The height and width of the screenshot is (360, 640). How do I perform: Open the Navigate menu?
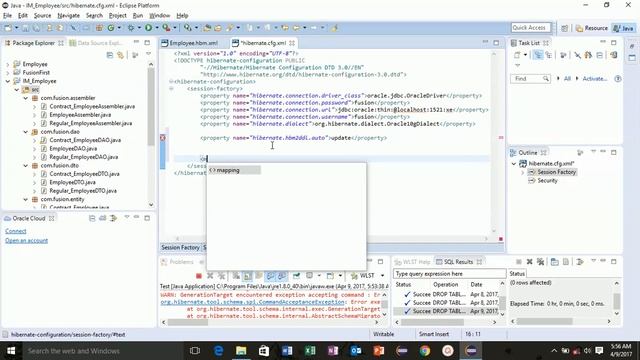(x=69, y=16)
